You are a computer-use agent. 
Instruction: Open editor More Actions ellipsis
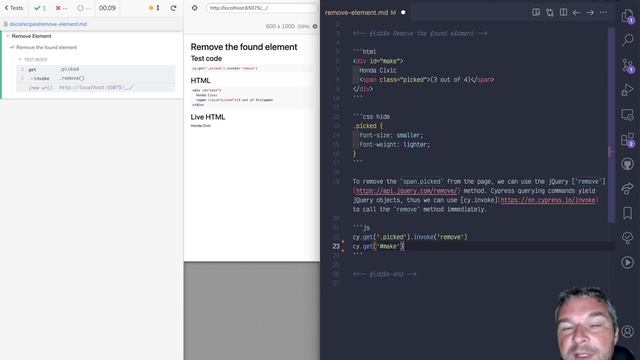pos(603,13)
